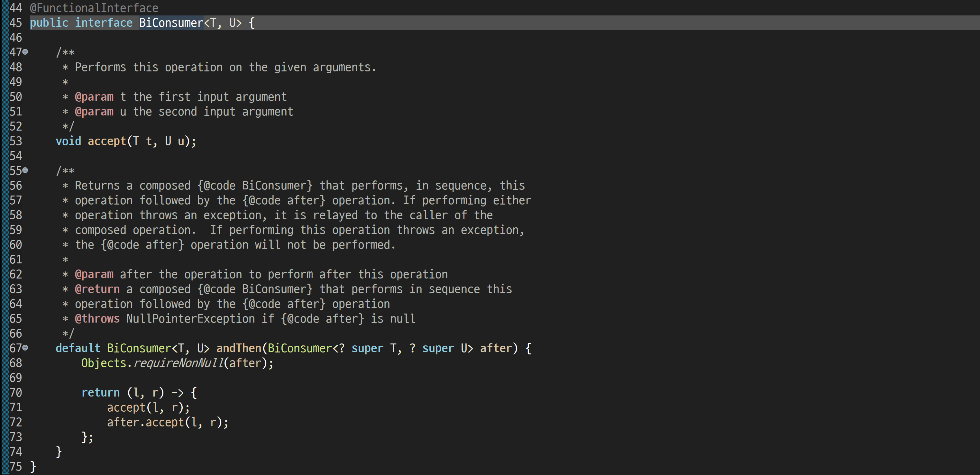Click the andThen method name

tap(239, 348)
